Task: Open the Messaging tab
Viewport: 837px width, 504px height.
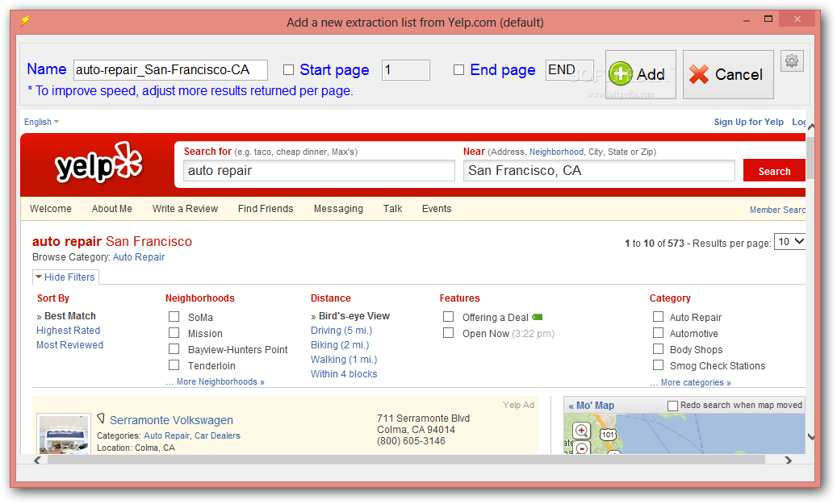Action: click(338, 209)
